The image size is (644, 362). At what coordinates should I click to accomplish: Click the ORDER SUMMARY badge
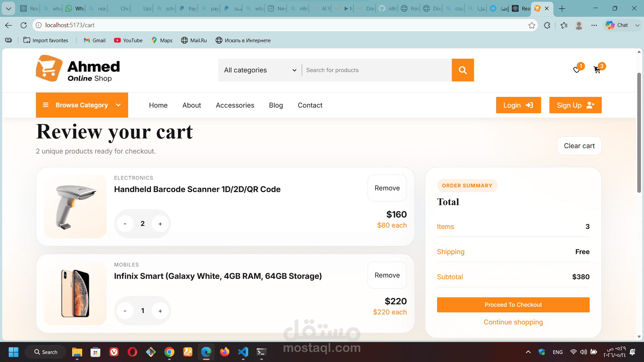(x=467, y=186)
